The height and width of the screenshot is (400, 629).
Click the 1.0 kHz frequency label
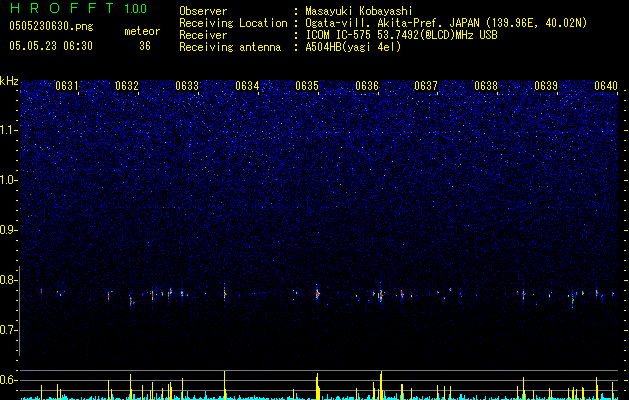coord(9,180)
